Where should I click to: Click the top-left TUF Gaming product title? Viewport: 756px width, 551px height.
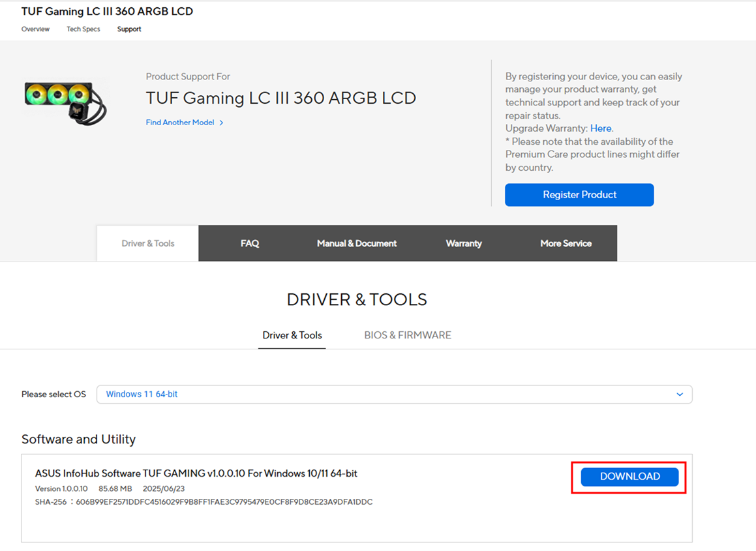(x=107, y=11)
